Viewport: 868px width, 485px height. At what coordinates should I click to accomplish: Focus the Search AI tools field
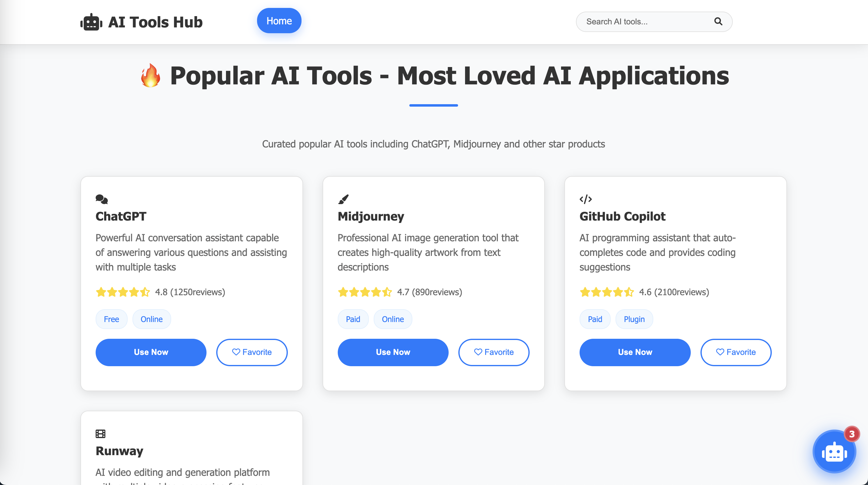[647, 22]
